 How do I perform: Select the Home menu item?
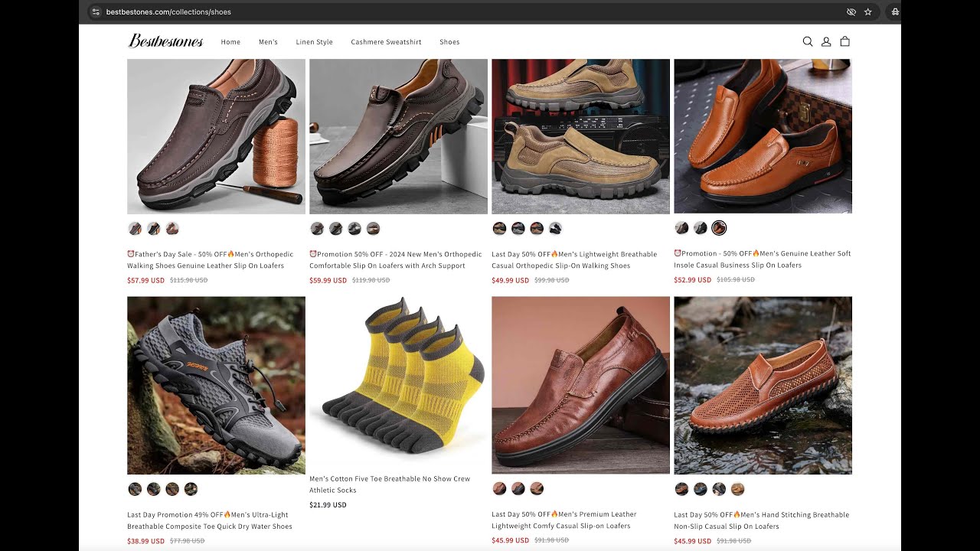(230, 42)
